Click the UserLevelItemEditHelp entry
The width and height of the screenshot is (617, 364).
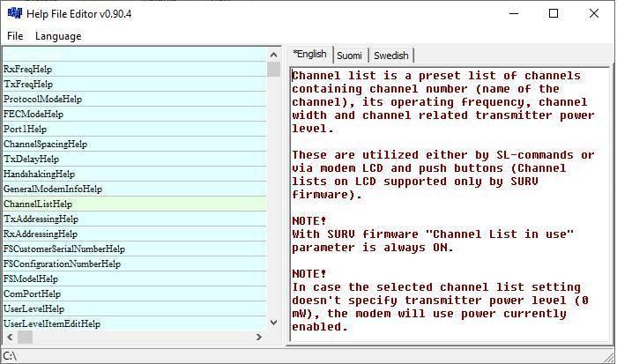[x=52, y=323]
